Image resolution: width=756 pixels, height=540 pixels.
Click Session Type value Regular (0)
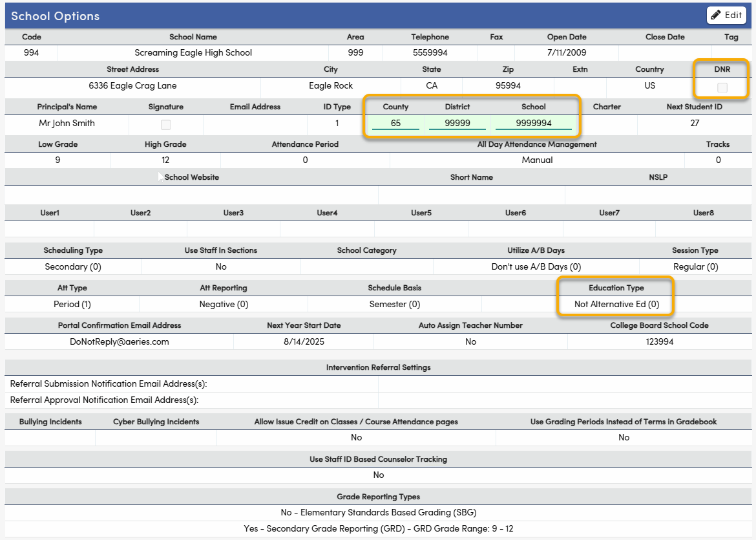(695, 267)
